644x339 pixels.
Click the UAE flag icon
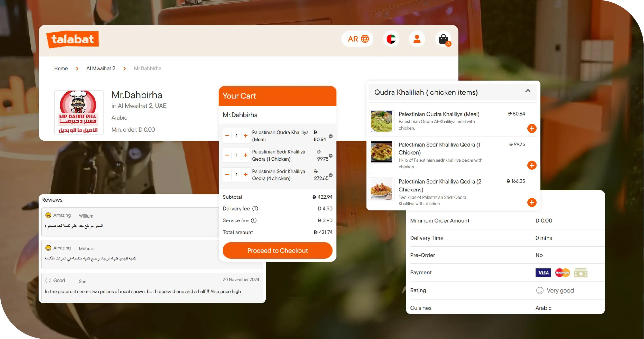point(391,39)
